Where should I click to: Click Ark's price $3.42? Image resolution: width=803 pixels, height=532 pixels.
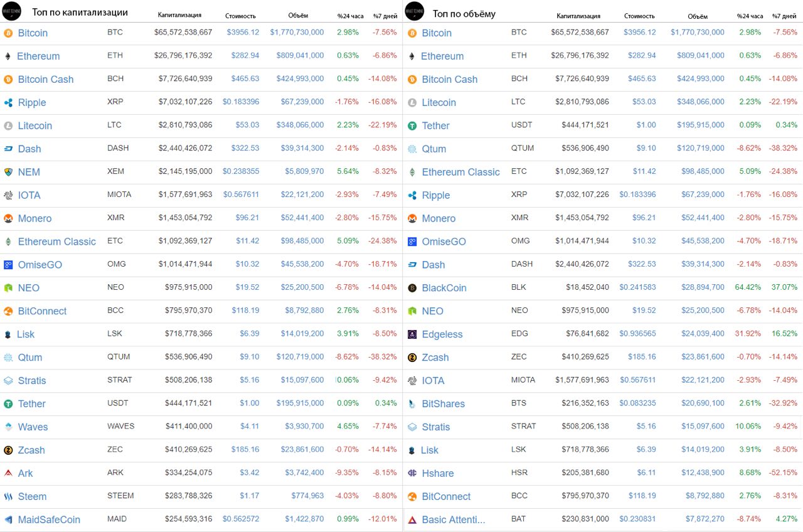250,472
